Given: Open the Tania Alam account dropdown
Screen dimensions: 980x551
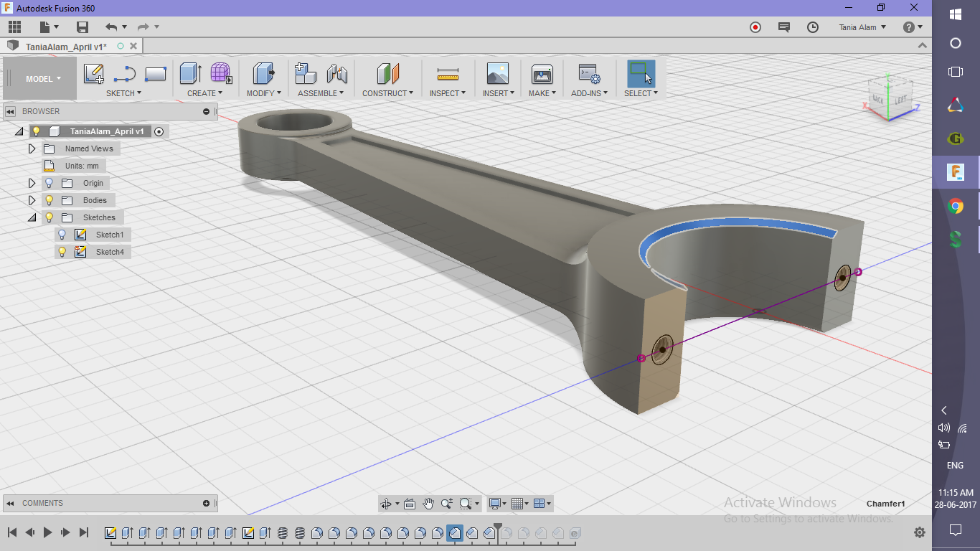Looking at the screenshot, I should 862,27.
